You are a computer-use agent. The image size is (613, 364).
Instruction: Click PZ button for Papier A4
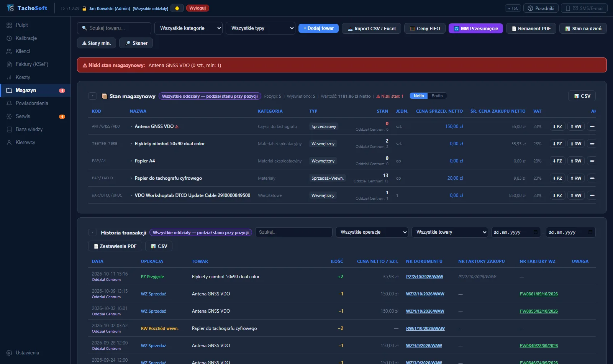pyautogui.click(x=557, y=161)
